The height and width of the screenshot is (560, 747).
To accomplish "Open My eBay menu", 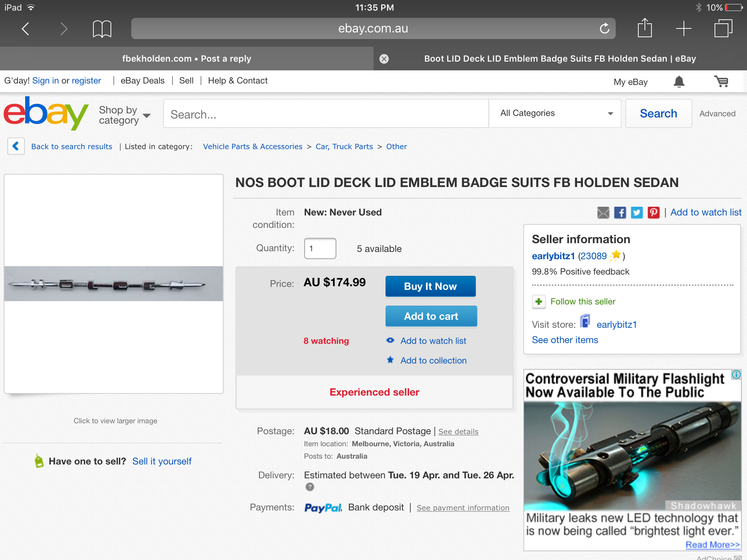I will [x=630, y=82].
